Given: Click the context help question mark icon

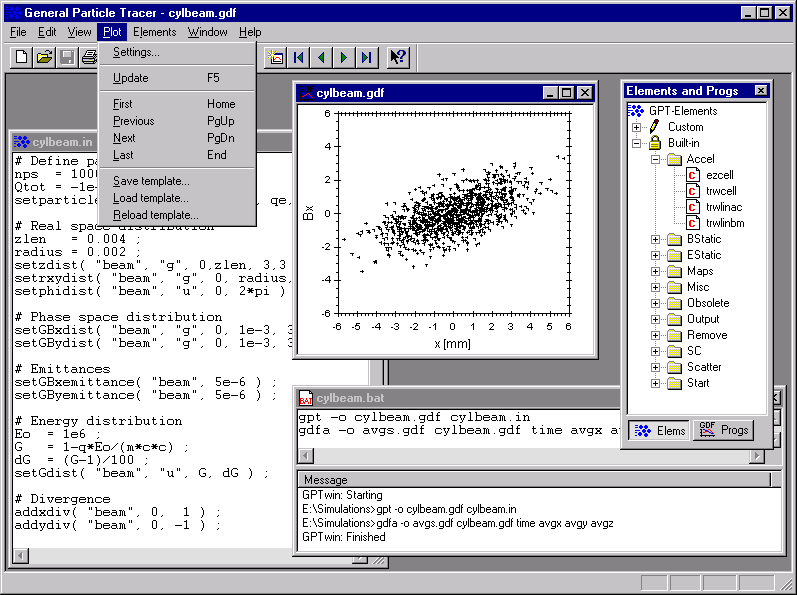Looking at the screenshot, I should point(398,57).
